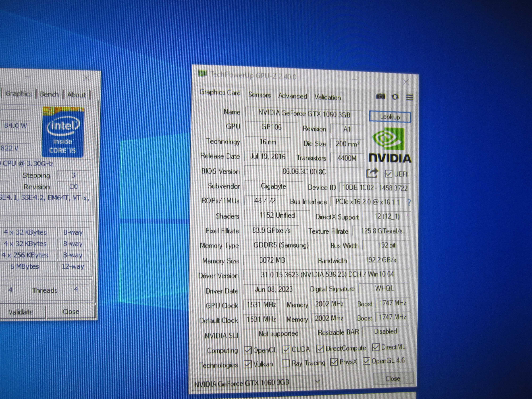Toggle the OpenCL checkbox
Viewport: 532px width, 399px height.
click(x=248, y=350)
